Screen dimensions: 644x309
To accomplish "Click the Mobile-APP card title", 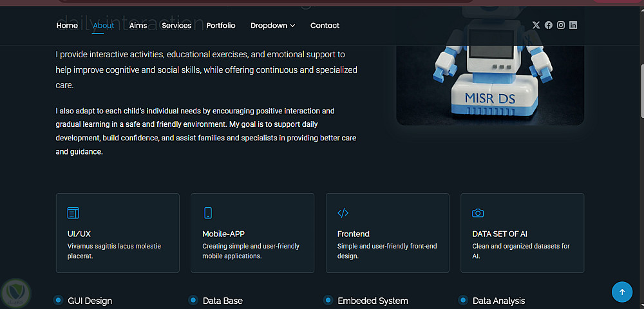I will tap(223, 234).
